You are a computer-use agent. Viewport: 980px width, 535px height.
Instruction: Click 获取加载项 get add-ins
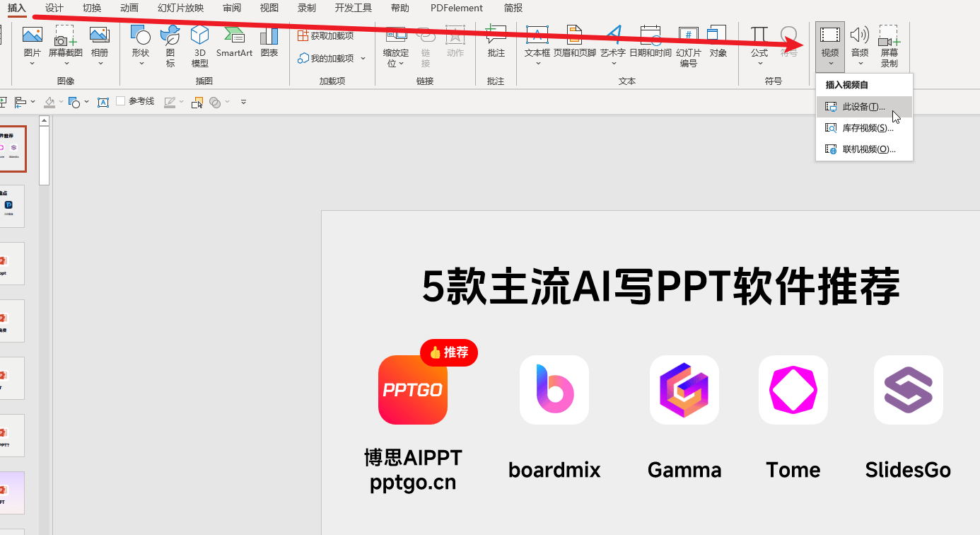coord(326,35)
